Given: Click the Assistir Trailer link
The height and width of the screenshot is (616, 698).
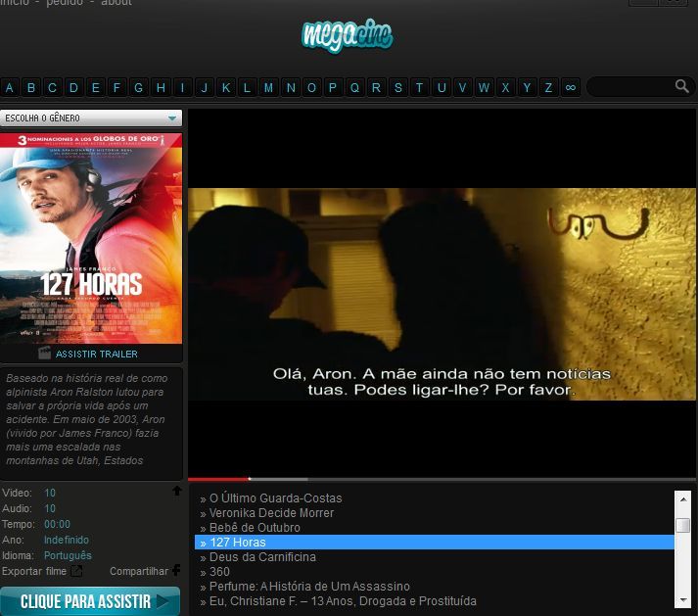Looking at the screenshot, I should pos(97,354).
